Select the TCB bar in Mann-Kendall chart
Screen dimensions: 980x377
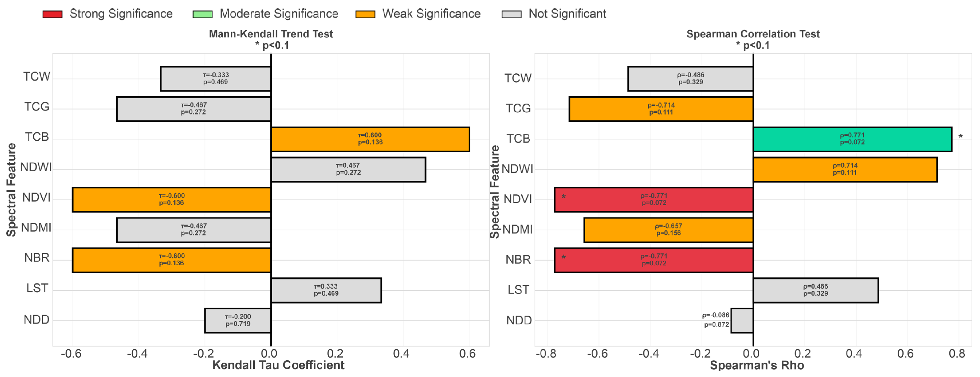(370, 139)
